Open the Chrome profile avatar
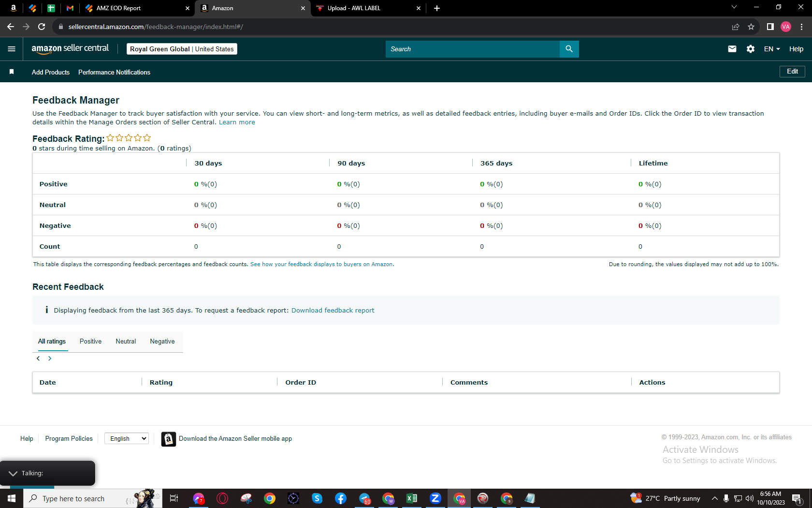The image size is (812, 508). pyautogui.click(x=786, y=27)
